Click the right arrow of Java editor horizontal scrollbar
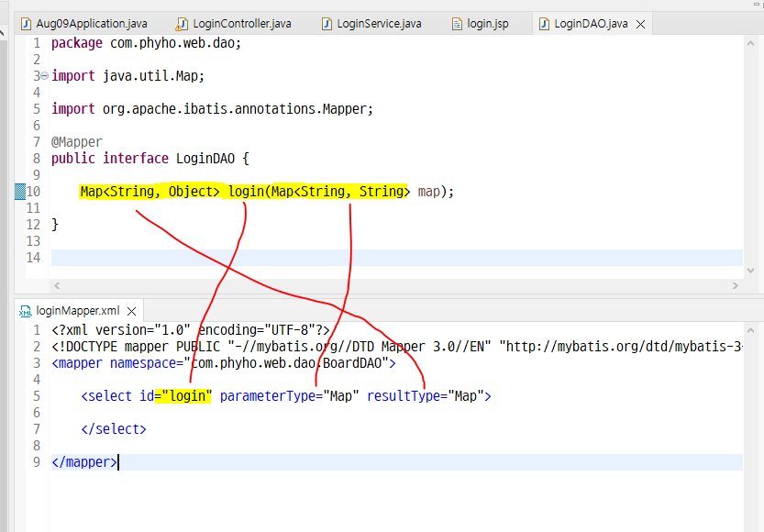The image size is (764, 532). tap(736, 286)
